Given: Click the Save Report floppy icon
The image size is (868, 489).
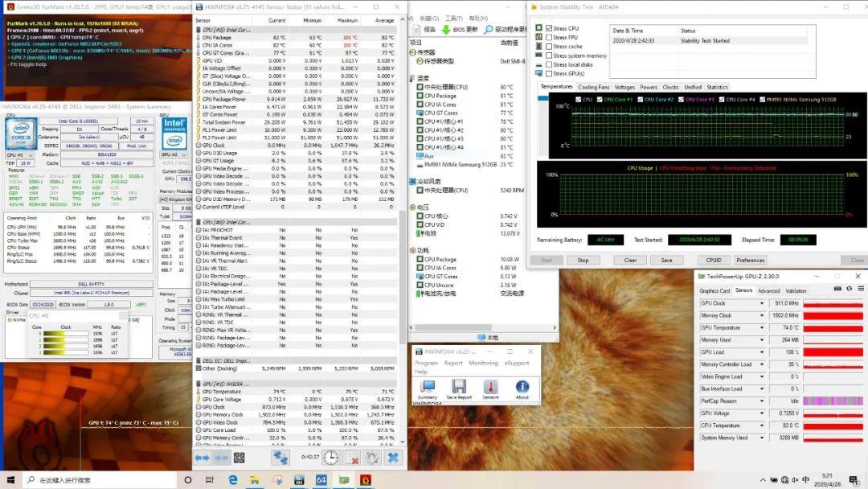Looking at the screenshot, I should (458, 387).
